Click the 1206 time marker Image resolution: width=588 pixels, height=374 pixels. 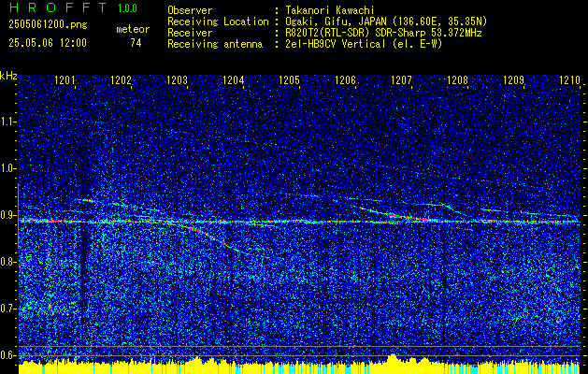(x=345, y=80)
